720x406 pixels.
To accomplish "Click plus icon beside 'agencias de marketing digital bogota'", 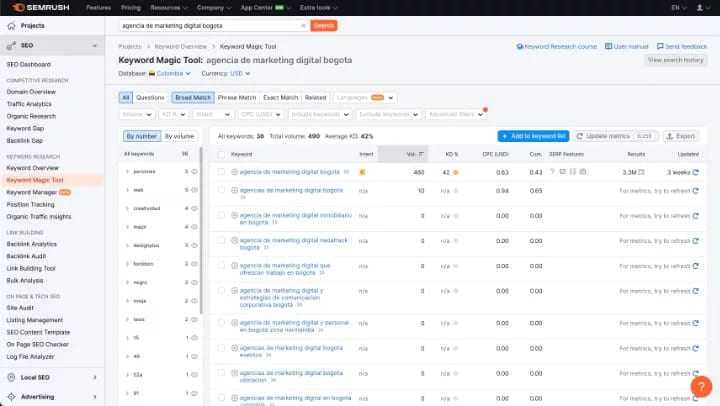I will [x=234, y=190].
